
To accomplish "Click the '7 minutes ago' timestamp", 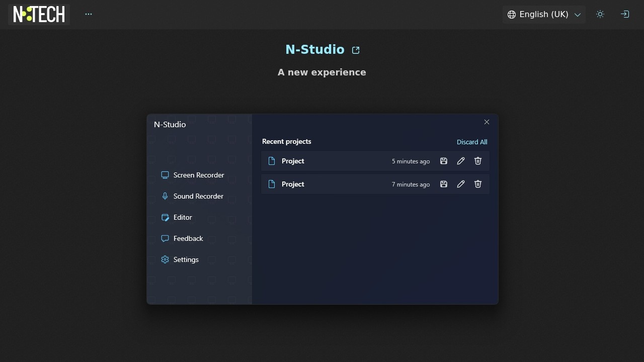I will [411, 185].
